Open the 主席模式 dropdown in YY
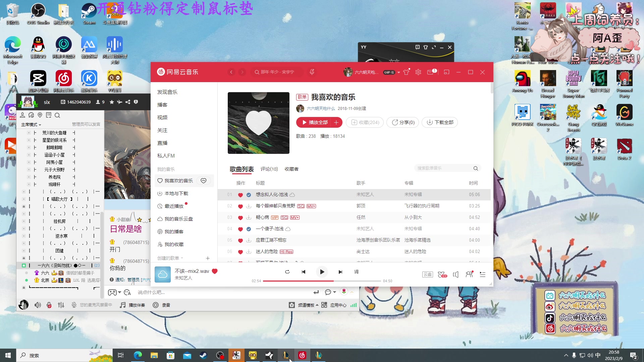The image size is (644, 362). tap(31, 124)
